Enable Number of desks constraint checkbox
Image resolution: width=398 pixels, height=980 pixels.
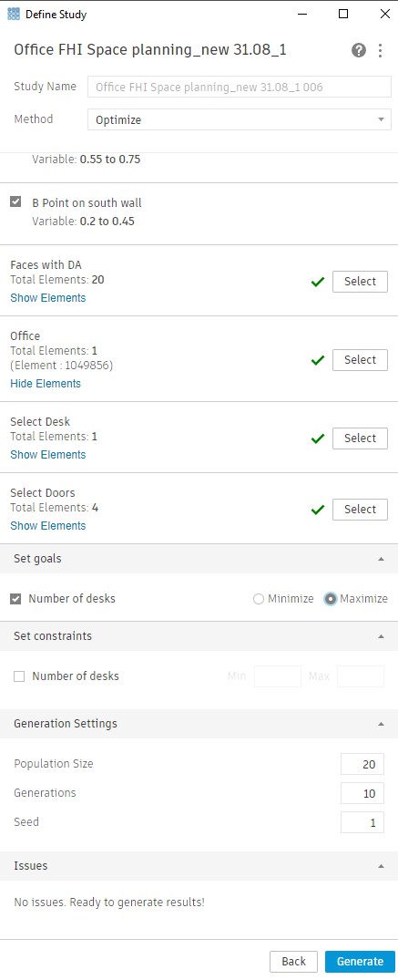[x=19, y=676]
